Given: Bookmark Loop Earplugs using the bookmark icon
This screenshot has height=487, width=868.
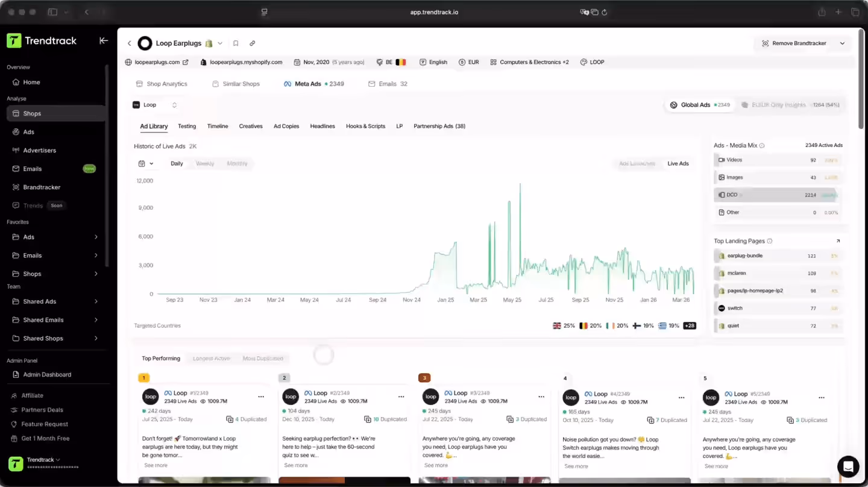Looking at the screenshot, I should pos(236,43).
